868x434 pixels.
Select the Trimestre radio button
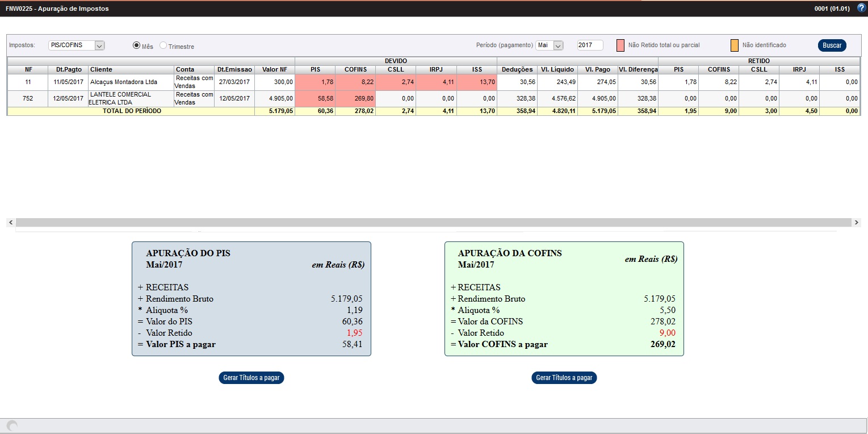point(163,45)
